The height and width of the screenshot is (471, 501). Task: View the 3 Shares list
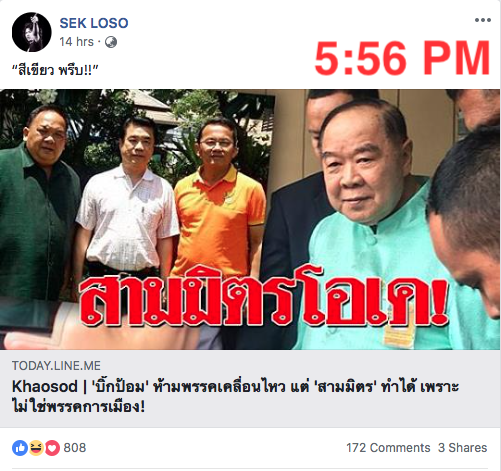pyautogui.click(x=463, y=448)
